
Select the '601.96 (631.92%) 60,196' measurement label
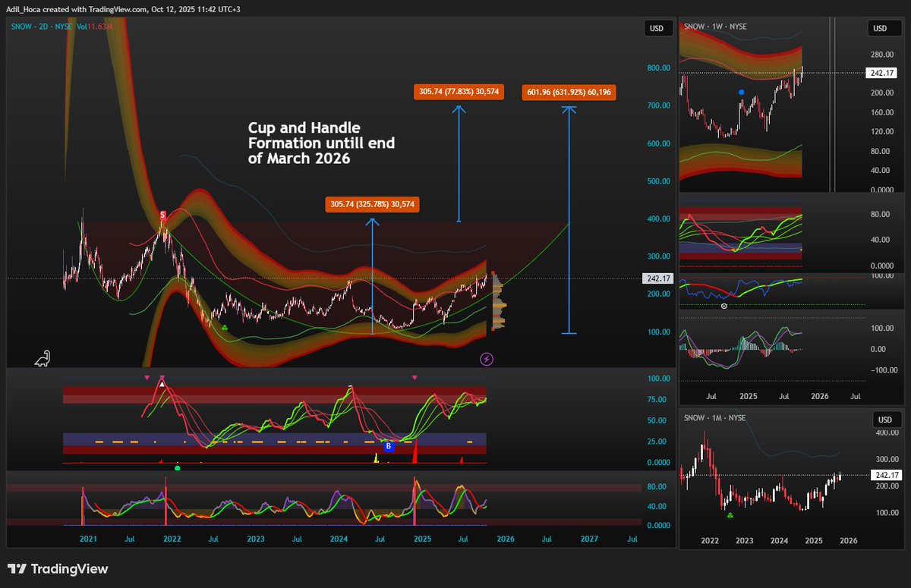tap(568, 93)
